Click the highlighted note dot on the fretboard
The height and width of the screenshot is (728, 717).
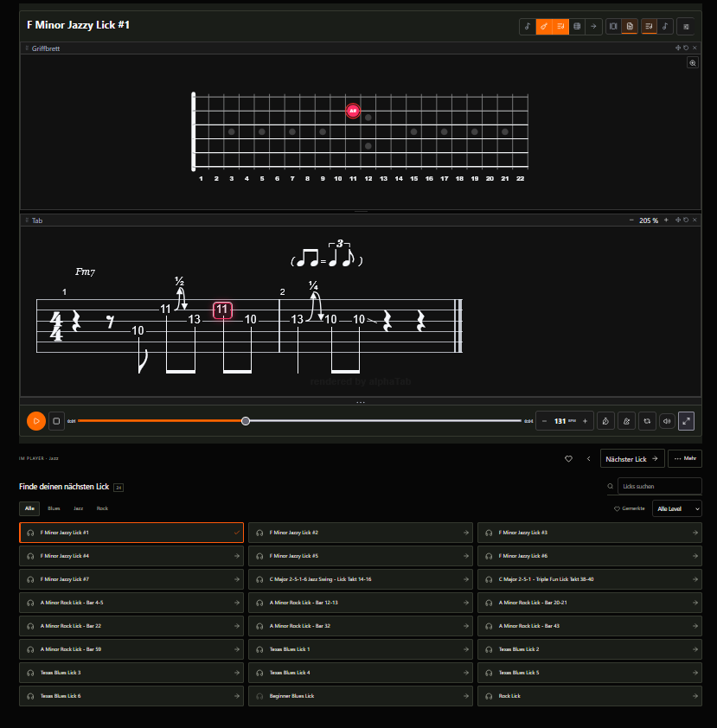point(353,111)
